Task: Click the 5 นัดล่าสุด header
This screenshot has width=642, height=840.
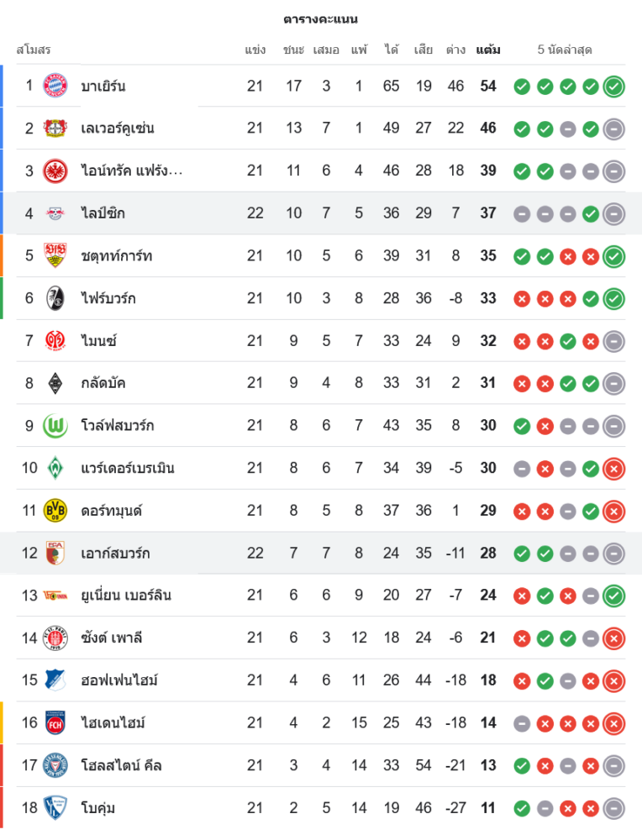Action: pos(565,50)
